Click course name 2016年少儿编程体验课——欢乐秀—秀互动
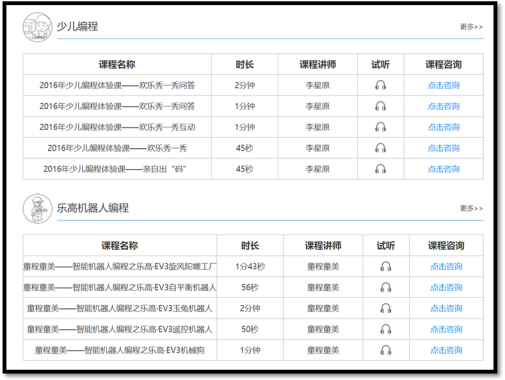 pyautogui.click(x=117, y=127)
